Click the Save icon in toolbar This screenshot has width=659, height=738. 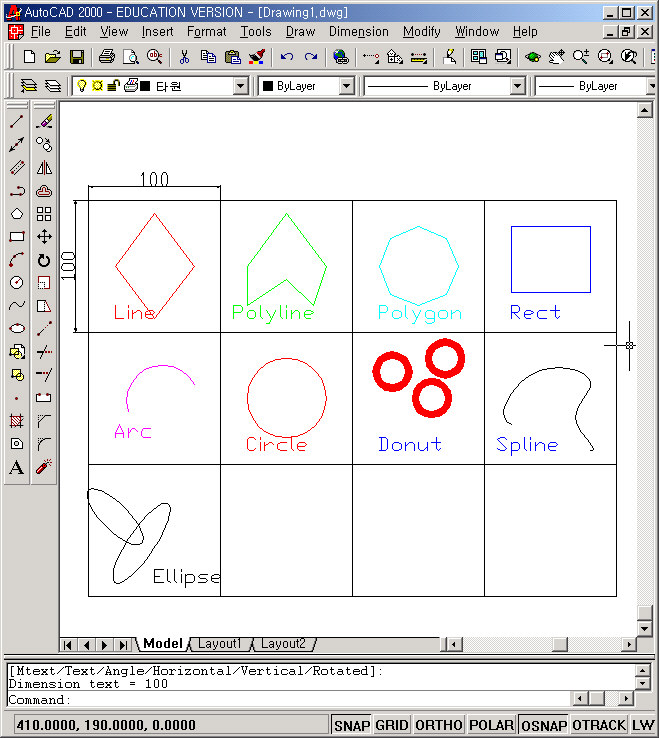click(77, 57)
